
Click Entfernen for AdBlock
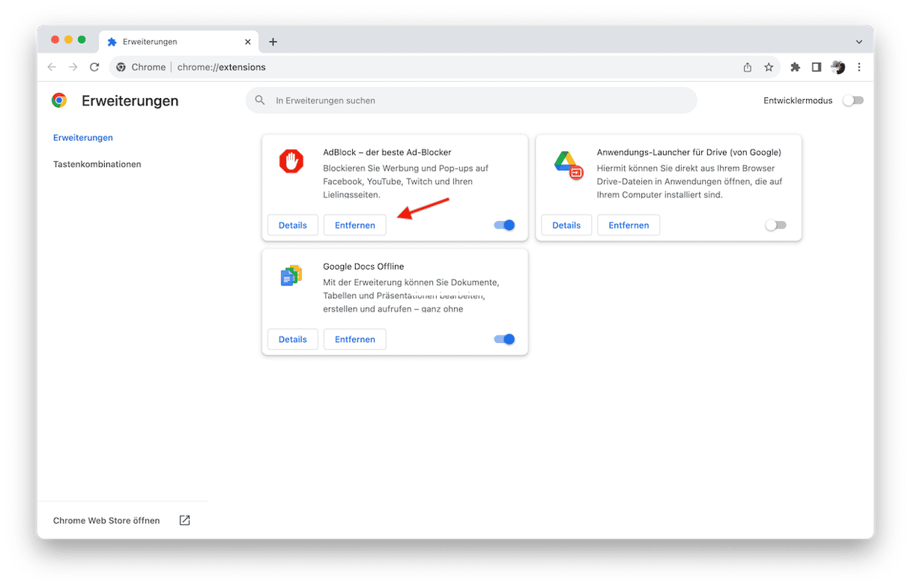point(355,225)
